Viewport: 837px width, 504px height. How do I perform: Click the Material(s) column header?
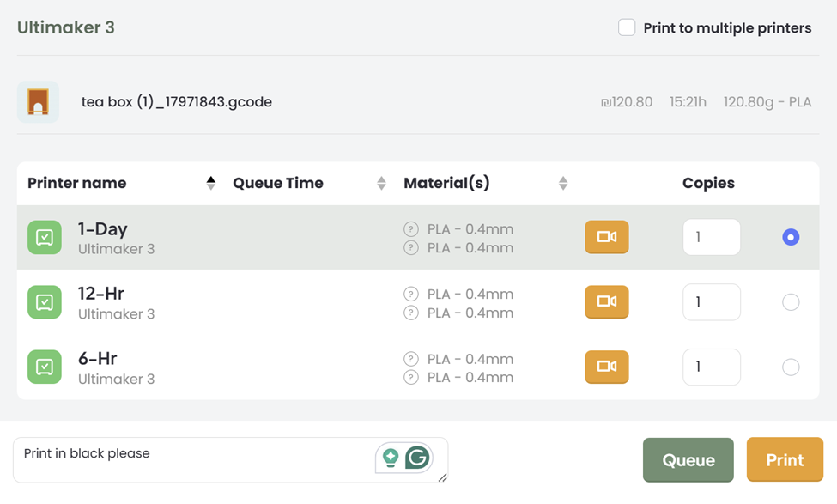[446, 183]
